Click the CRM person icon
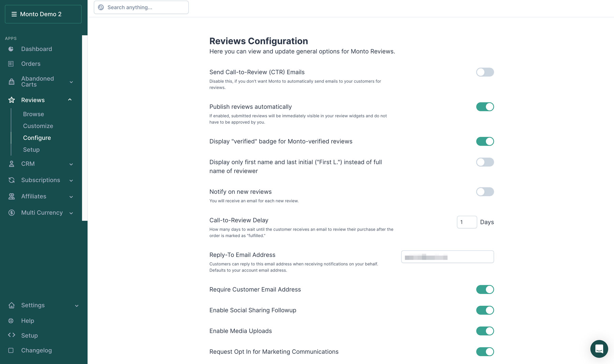Screen dimensions: 614x364 click(x=11, y=164)
